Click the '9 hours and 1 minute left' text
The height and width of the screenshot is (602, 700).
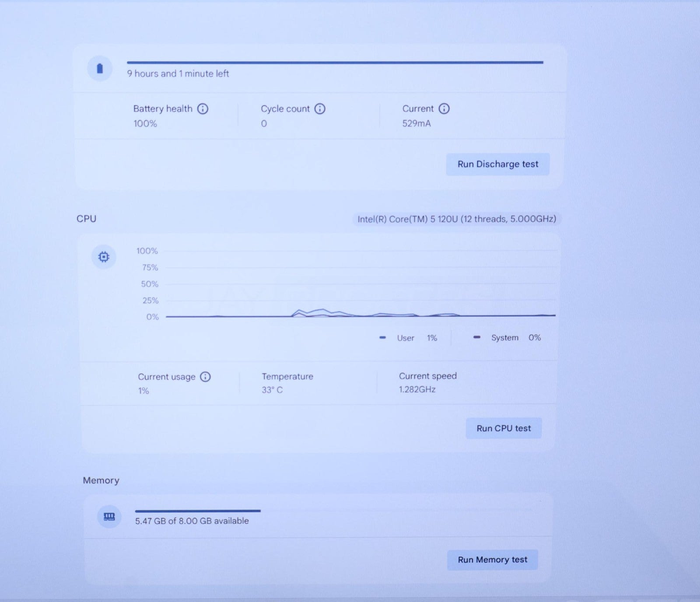pos(178,73)
